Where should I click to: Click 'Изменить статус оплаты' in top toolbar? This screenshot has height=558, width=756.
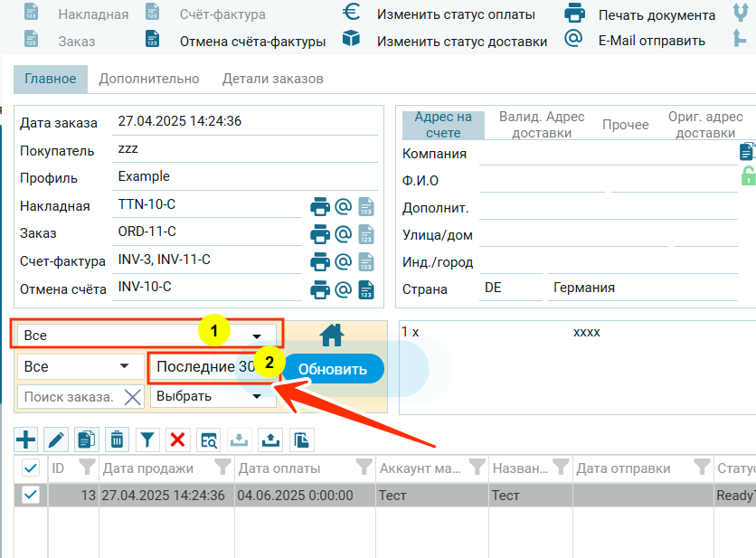point(456,14)
